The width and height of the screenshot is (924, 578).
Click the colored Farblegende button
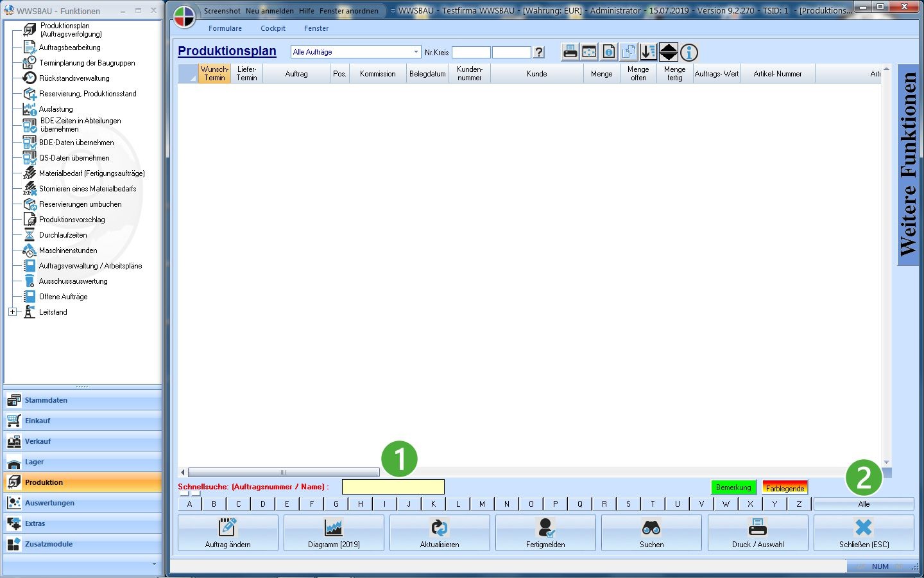(x=785, y=487)
